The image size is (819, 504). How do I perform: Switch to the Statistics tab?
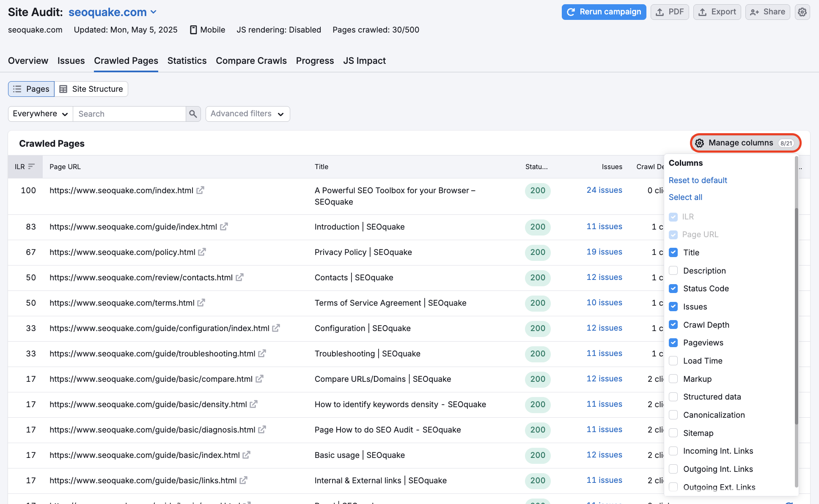187,60
